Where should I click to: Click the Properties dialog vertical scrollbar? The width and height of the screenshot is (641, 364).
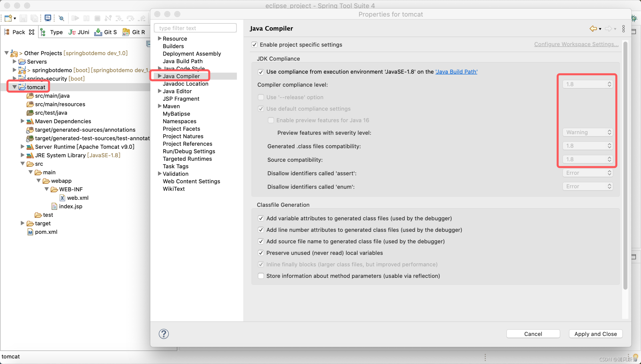[625, 165]
